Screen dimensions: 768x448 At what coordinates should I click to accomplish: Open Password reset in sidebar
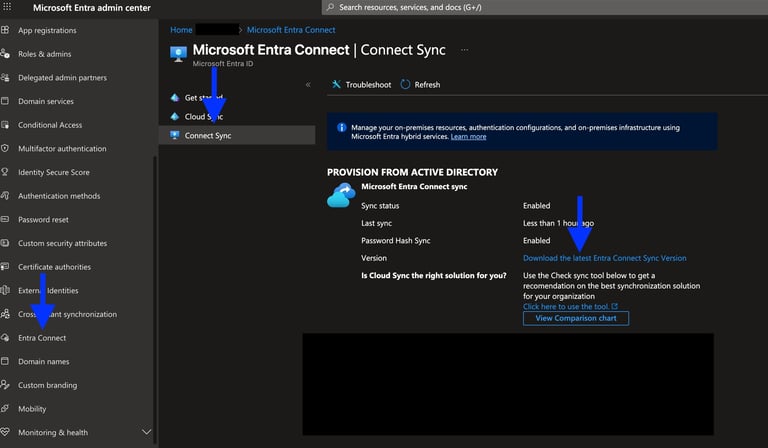tap(43, 220)
